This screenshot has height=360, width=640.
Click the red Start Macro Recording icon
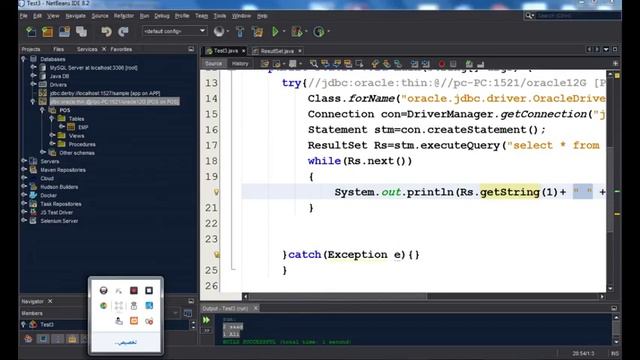click(x=442, y=64)
